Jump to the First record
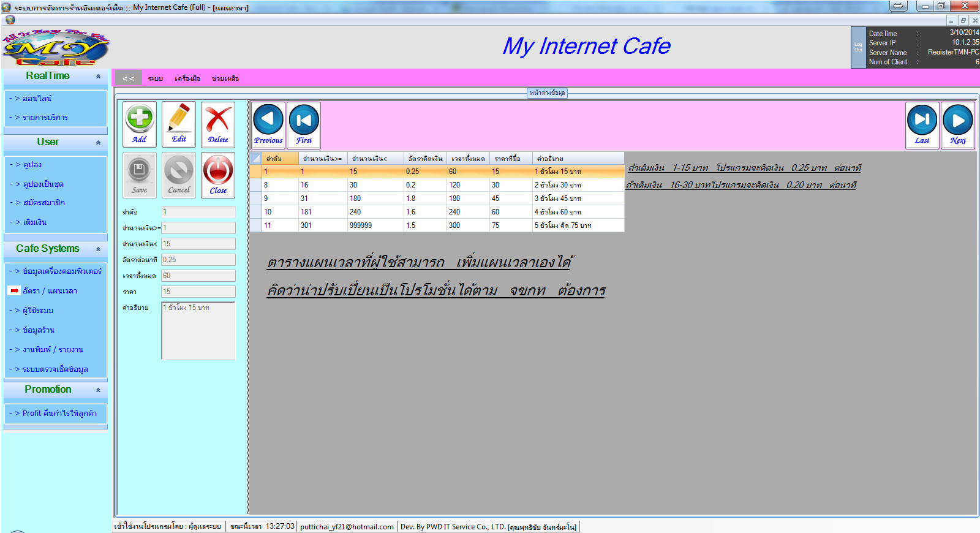This screenshot has width=980, height=533. click(304, 125)
